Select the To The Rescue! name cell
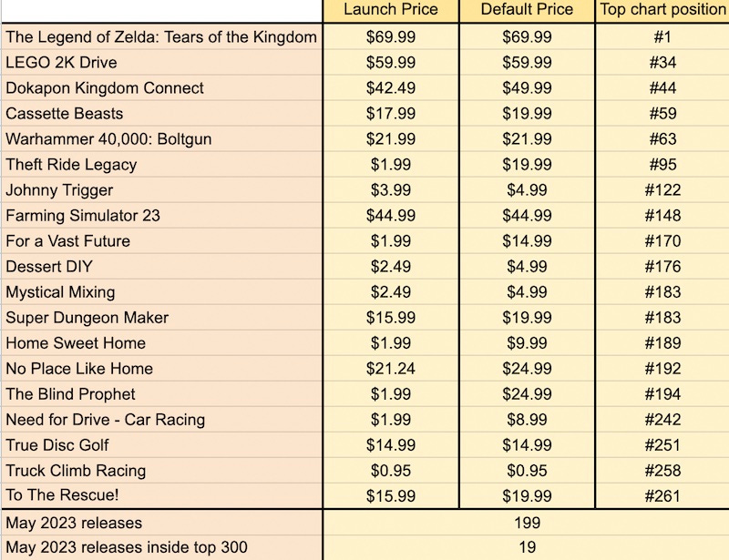 [161, 496]
